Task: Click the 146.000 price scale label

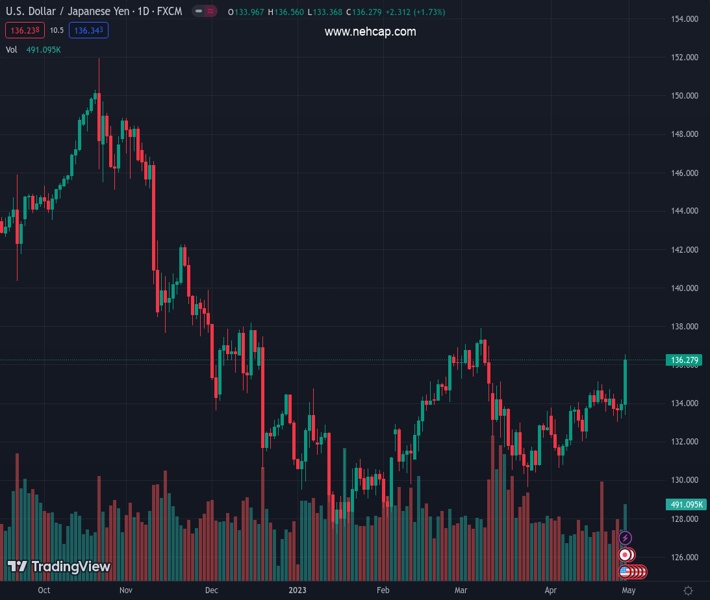Action: [x=685, y=173]
